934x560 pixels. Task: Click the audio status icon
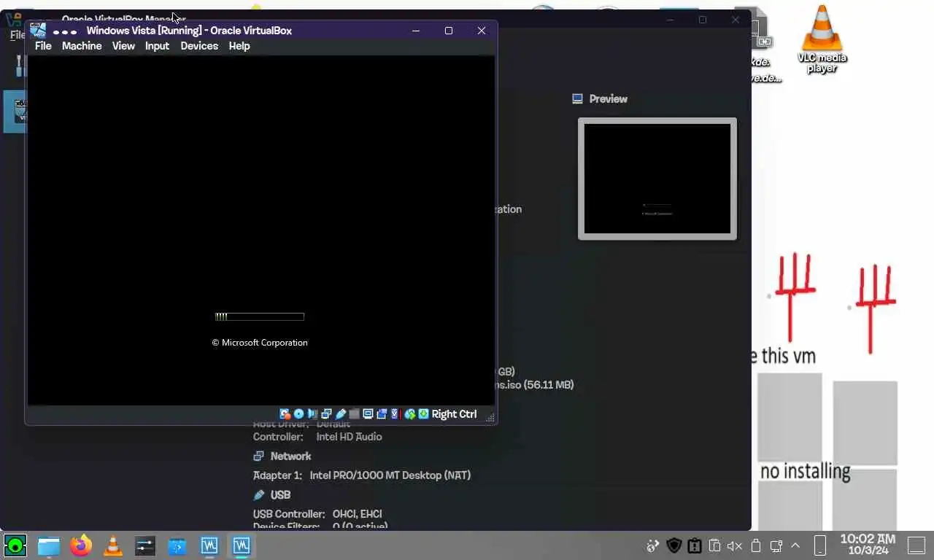pos(312,414)
